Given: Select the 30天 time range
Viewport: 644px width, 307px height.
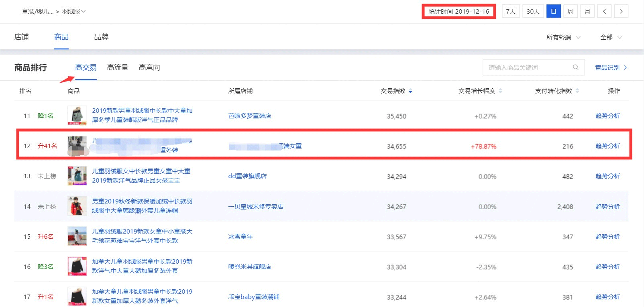Looking at the screenshot, I should (533, 11).
